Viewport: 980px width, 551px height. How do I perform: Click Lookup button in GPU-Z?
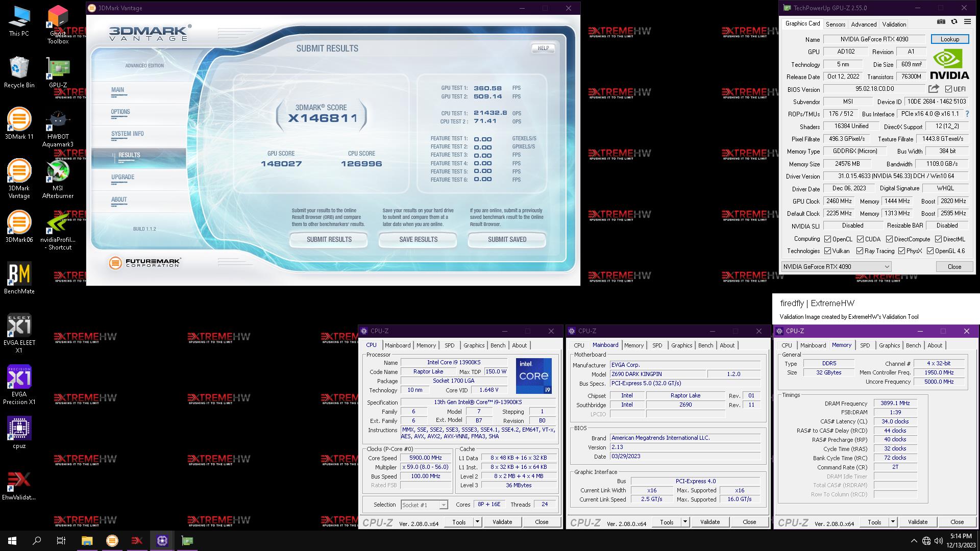[x=949, y=39]
